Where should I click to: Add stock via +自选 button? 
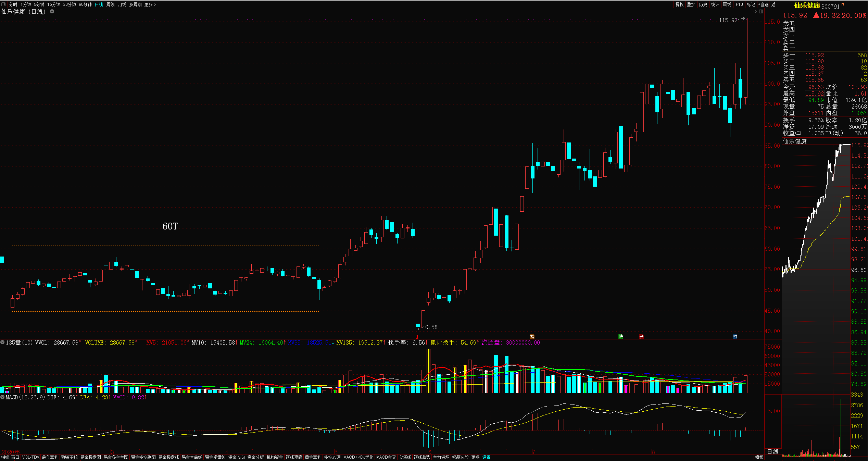pyautogui.click(x=763, y=4)
